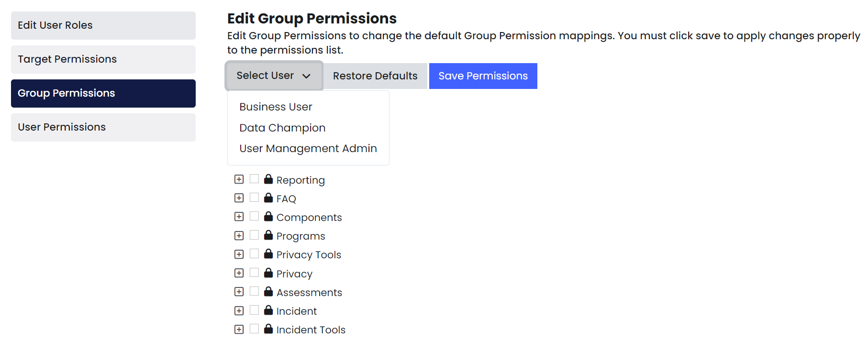Click the lock icon next to FAQ
Screen dimensions: 868x352
click(x=268, y=198)
